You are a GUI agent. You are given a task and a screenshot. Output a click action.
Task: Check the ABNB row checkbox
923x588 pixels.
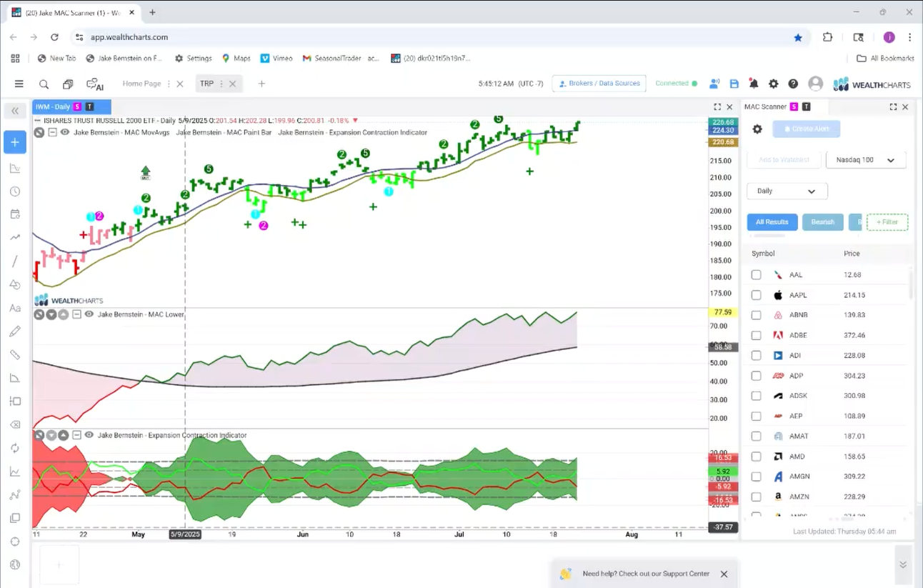pos(756,314)
